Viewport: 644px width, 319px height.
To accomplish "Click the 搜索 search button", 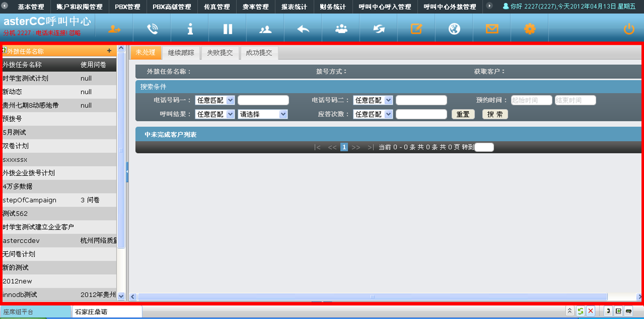I will 495,115.
